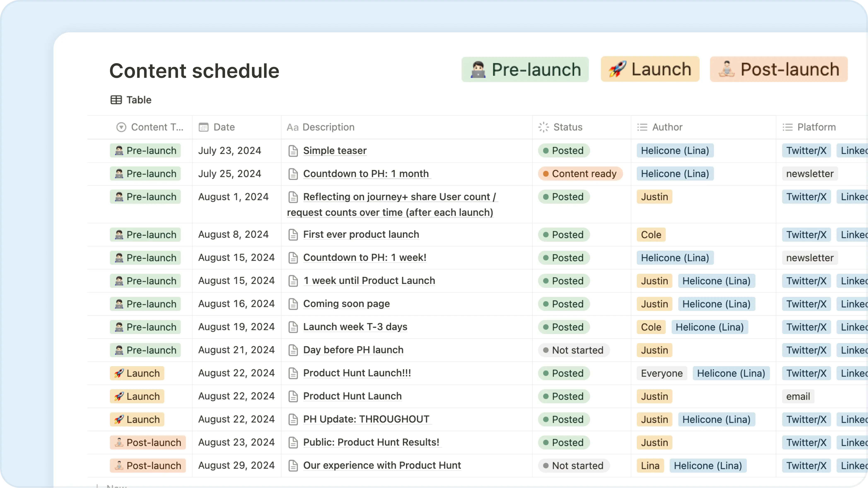Click the Content schedule title
Image resolution: width=868 pixels, height=488 pixels.
[194, 71]
